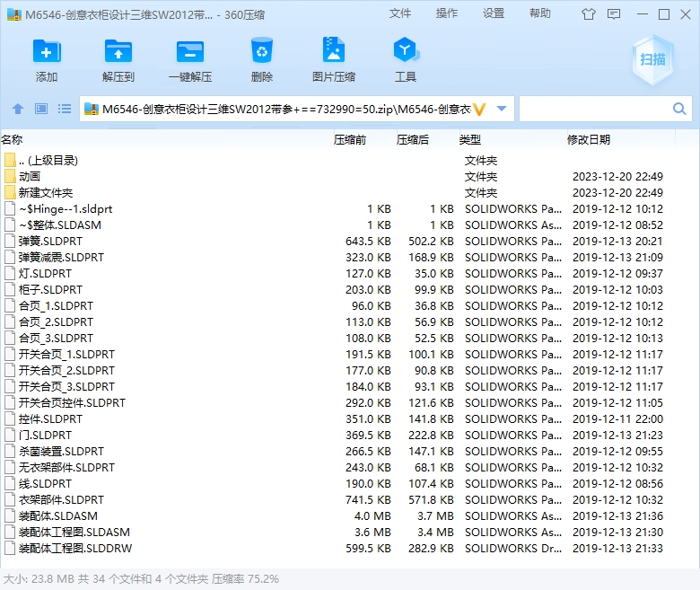700x590 pixels.
Task: Go up one directory with the arrow icon
Action: tap(18, 109)
